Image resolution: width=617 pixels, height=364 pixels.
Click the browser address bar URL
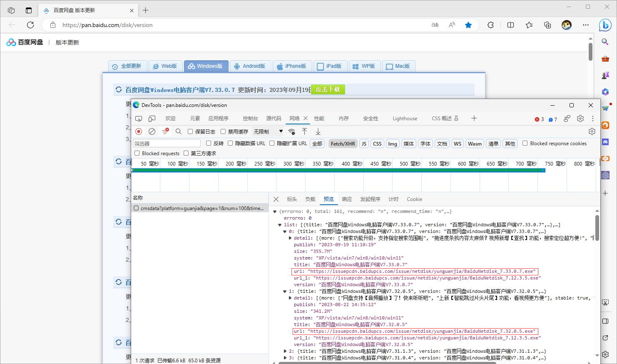click(x=107, y=25)
